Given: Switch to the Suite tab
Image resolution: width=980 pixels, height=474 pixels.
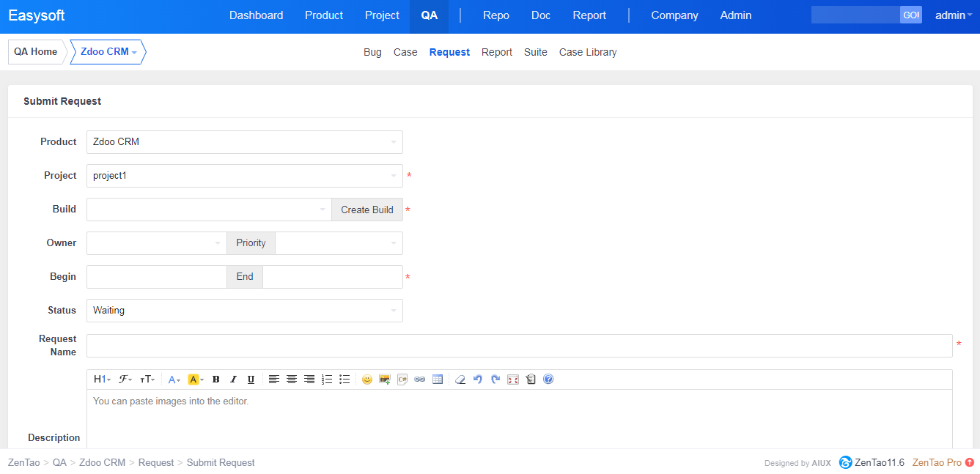Looking at the screenshot, I should [536, 52].
